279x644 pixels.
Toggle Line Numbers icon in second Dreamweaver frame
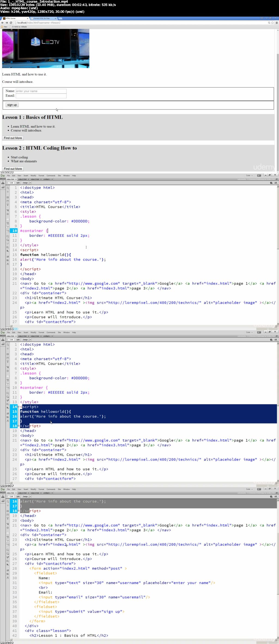[8, 376]
